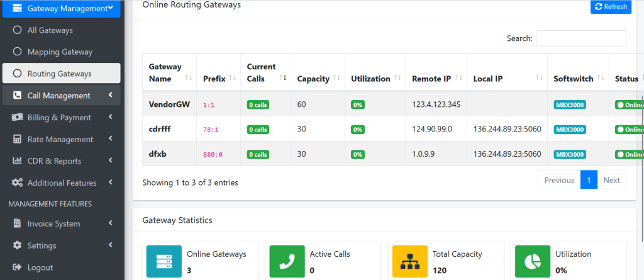
Task: Expand the CDR & Reports chevron
Action: [x=111, y=160]
